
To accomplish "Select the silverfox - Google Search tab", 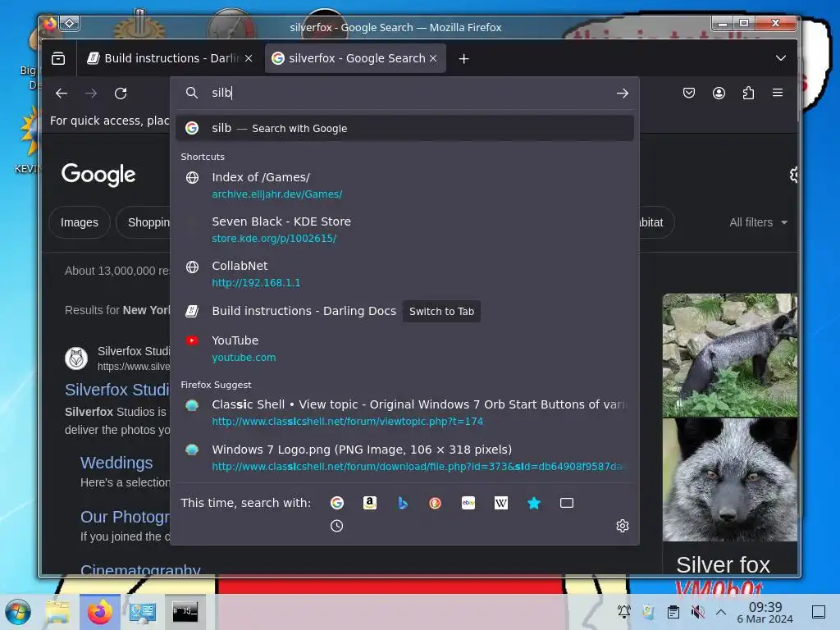I will pos(354,58).
